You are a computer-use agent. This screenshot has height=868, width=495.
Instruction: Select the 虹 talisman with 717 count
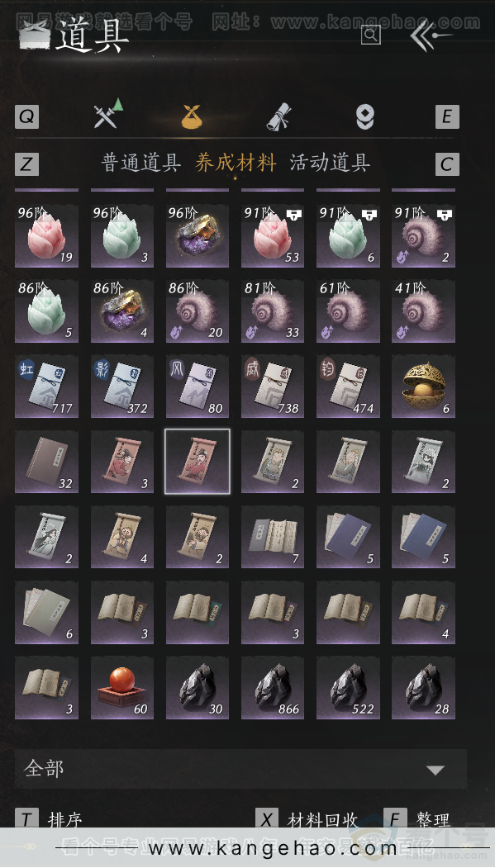46,387
